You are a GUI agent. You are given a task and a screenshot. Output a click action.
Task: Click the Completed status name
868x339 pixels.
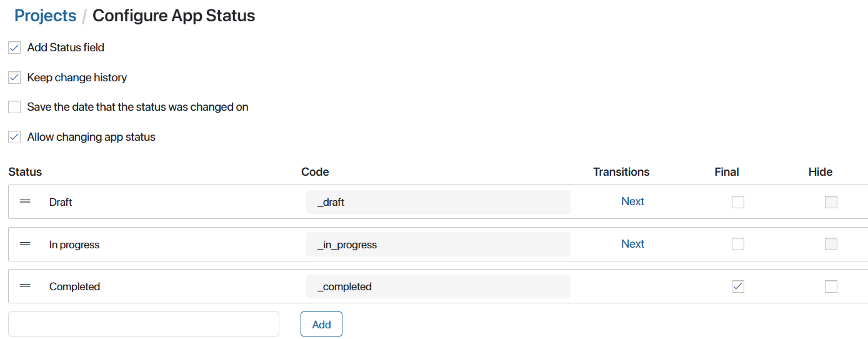click(74, 286)
